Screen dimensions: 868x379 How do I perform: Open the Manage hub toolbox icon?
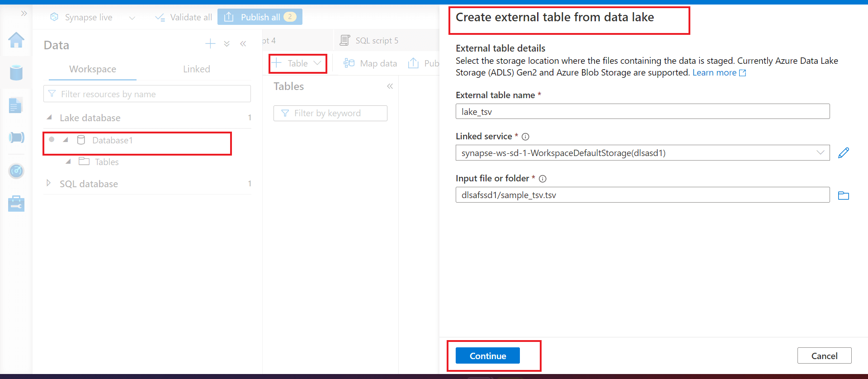point(16,204)
